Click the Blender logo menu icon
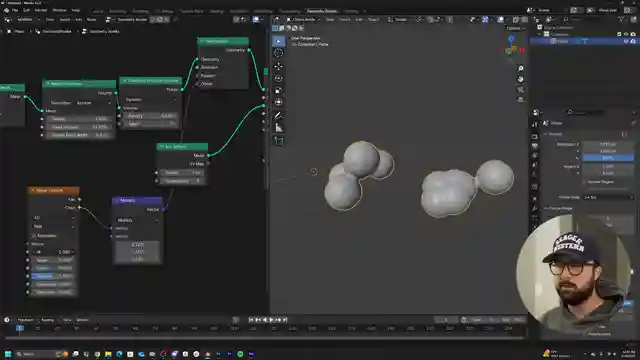 pyautogui.click(x=6, y=10)
